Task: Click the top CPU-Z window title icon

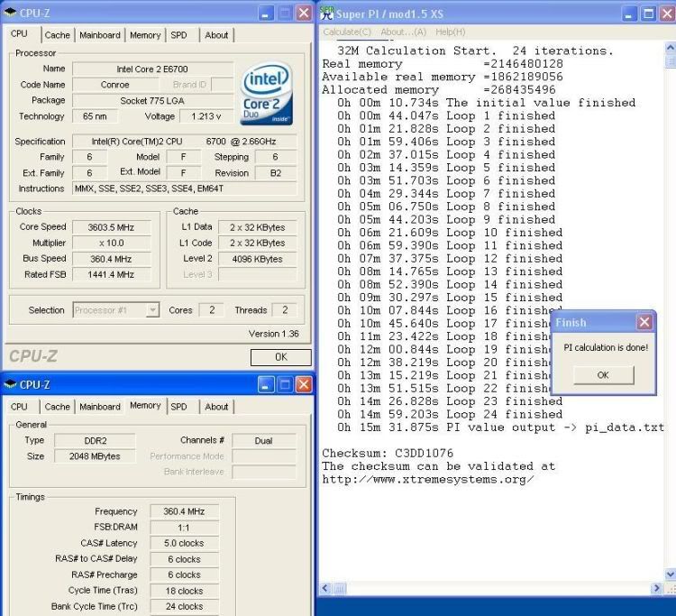Action: [10, 13]
